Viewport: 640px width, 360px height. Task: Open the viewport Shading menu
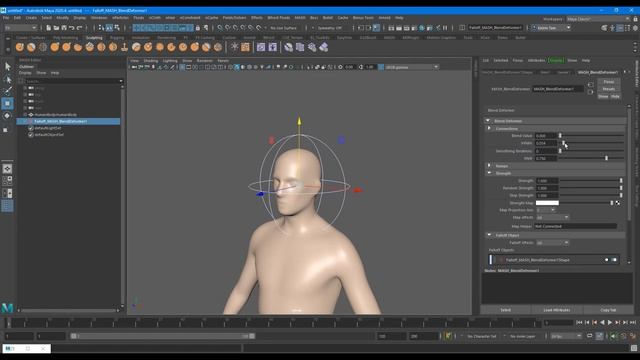pyautogui.click(x=151, y=61)
